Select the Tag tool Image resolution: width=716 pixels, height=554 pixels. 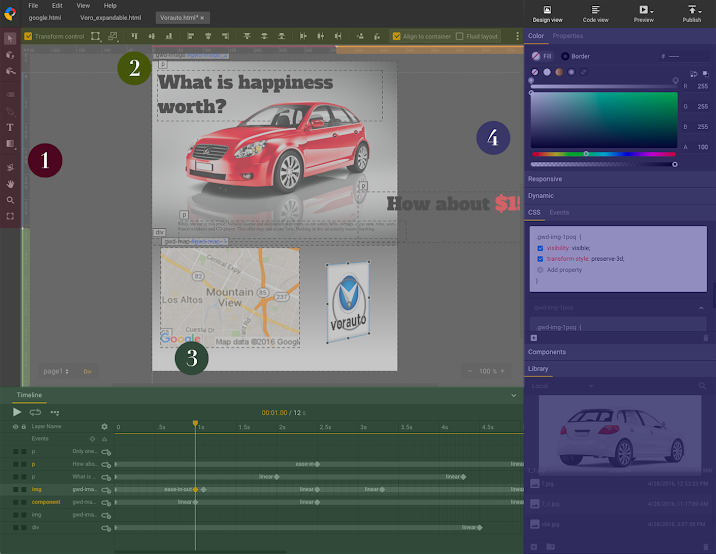[10, 95]
